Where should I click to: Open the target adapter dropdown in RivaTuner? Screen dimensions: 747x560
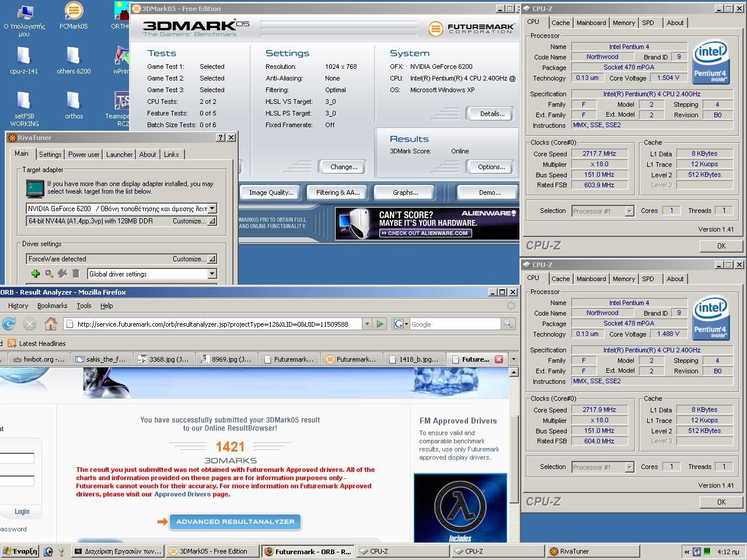(x=212, y=208)
